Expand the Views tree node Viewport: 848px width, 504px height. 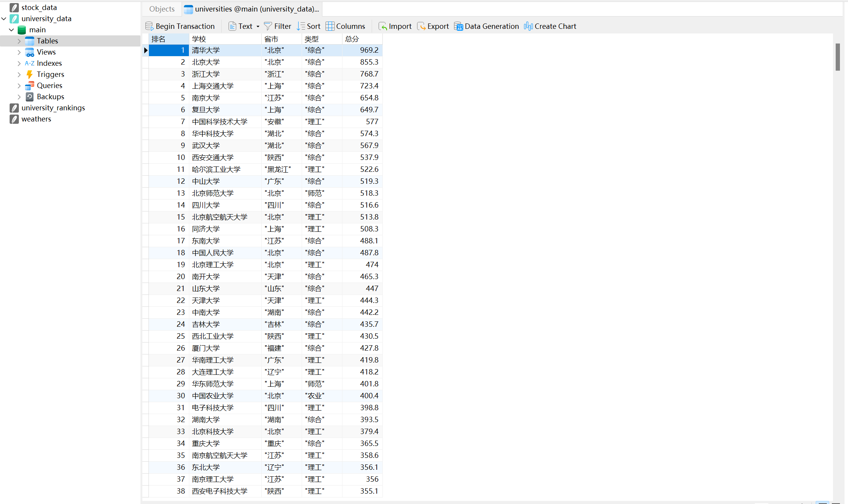pos(19,52)
